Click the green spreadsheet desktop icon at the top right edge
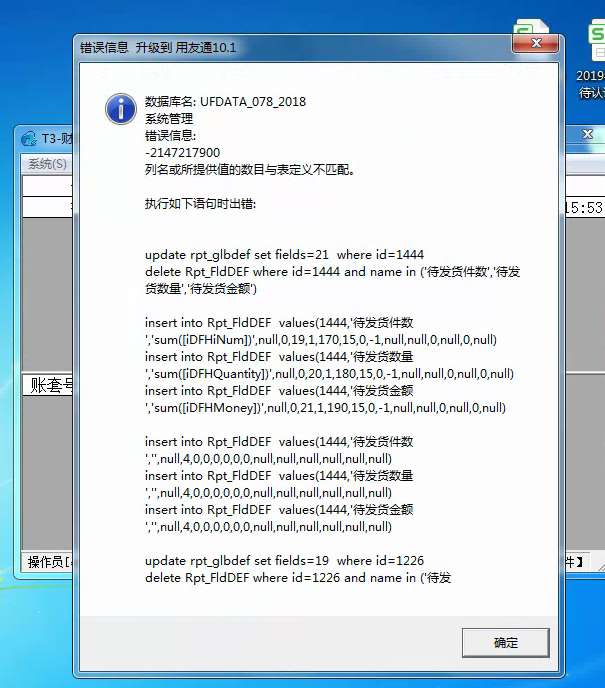 coord(597,39)
